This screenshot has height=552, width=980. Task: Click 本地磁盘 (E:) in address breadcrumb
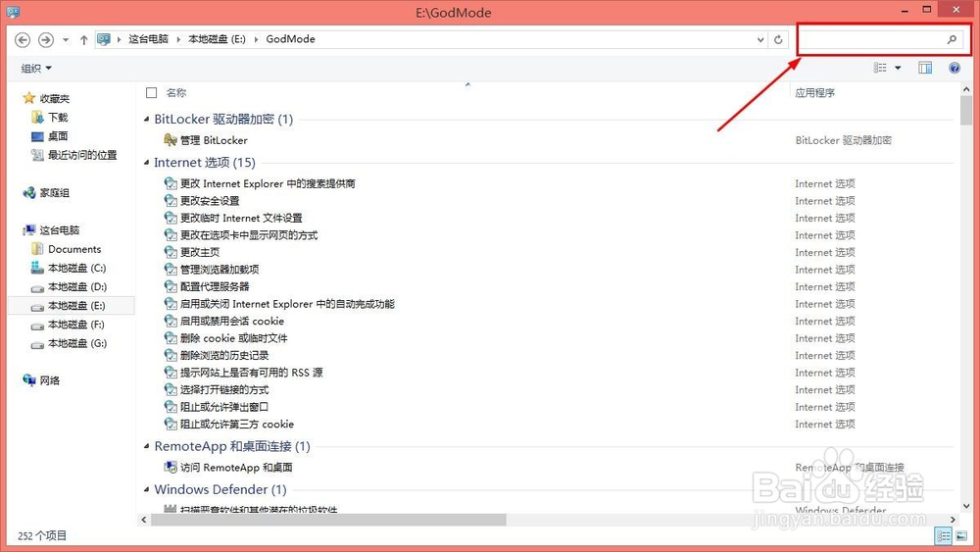click(217, 39)
